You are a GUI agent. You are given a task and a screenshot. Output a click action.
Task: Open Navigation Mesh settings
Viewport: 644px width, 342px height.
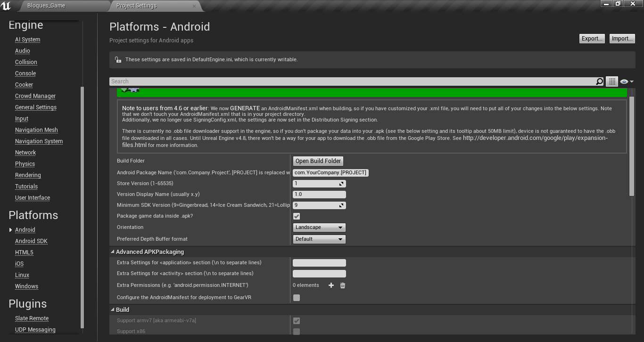tap(36, 130)
